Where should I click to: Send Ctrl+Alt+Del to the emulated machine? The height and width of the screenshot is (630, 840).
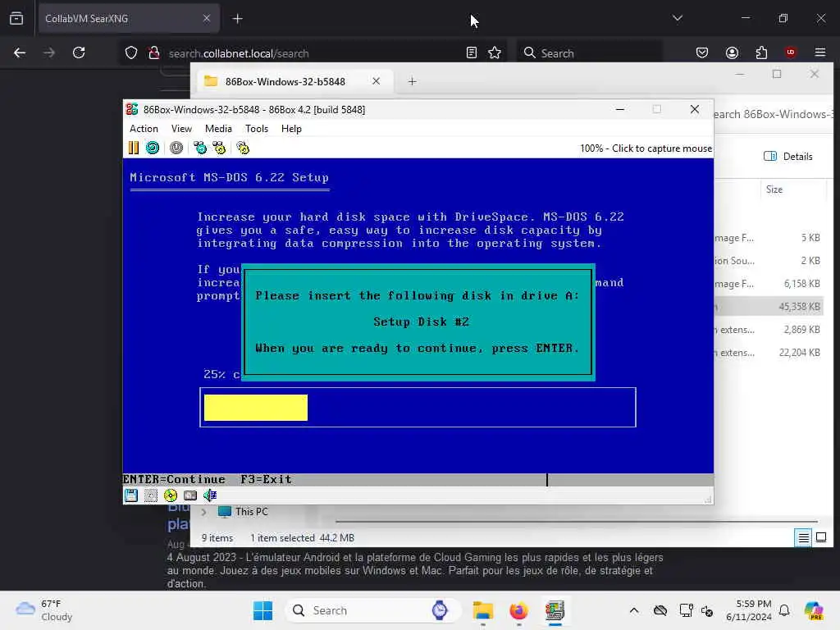[200, 148]
